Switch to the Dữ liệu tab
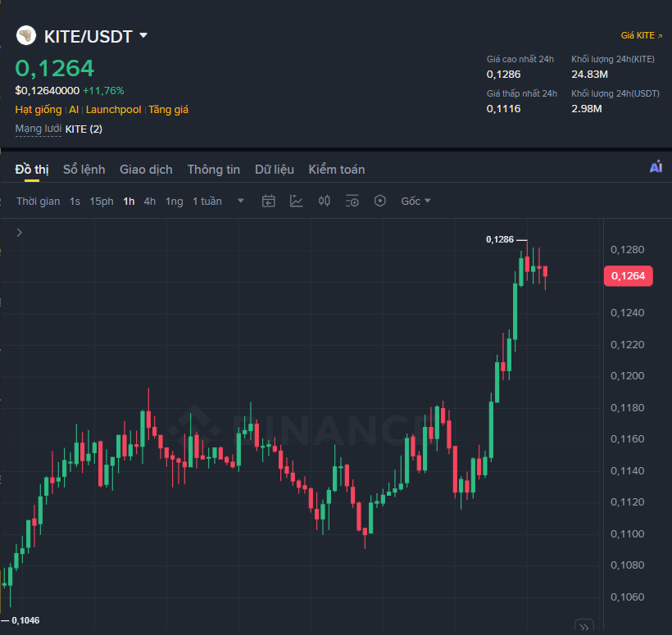Screen dimensions: 672x635 click(275, 170)
